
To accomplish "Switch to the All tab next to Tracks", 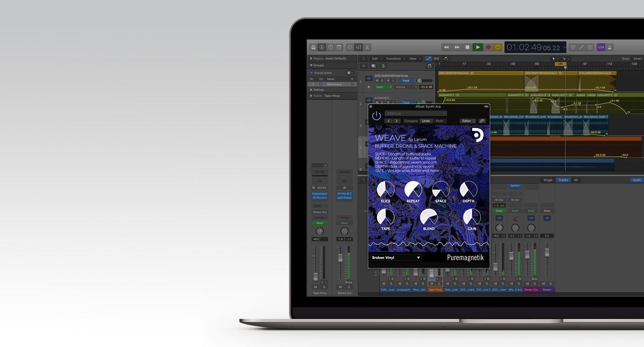I will [576, 180].
